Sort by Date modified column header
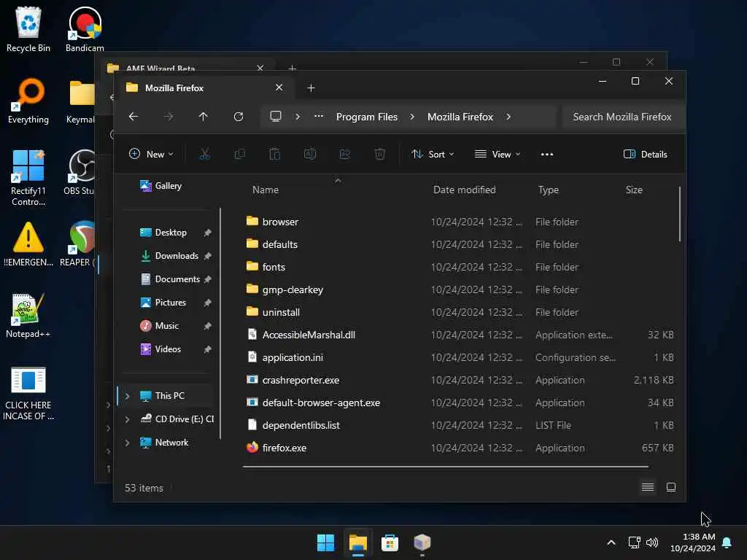Viewport: 747px width, 560px height. [x=465, y=190]
